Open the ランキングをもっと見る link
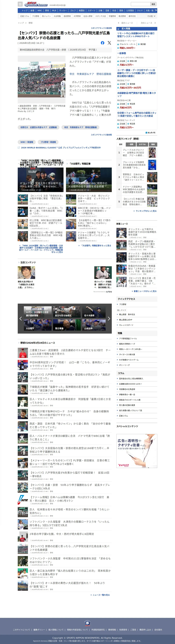 tap(146, 211)
